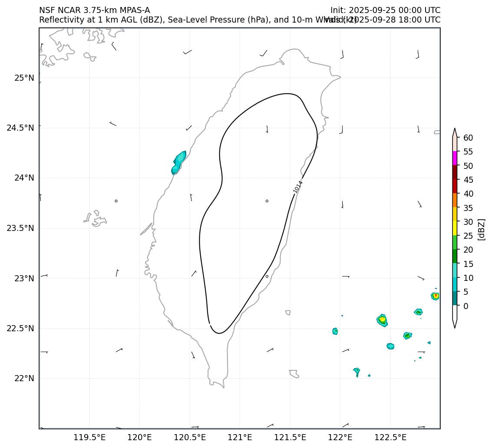Click the orange 35–40 dBZ colorbar segment
Screen dimensions: 492x448
(455, 200)
